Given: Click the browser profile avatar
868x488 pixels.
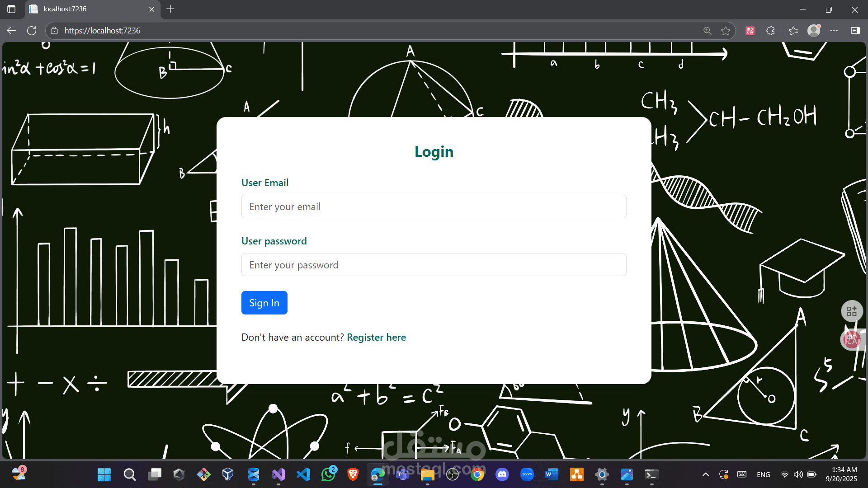Looking at the screenshot, I should click(x=814, y=30).
